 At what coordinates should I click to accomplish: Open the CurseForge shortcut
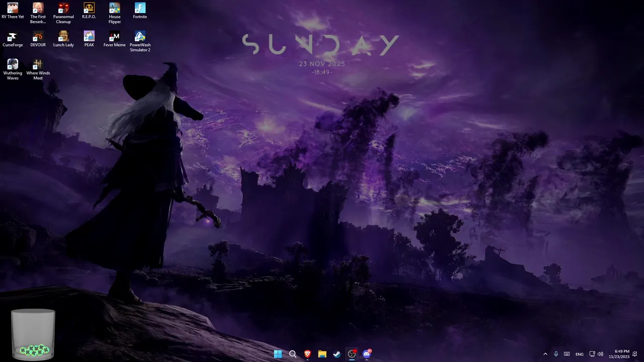[x=13, y=39]
